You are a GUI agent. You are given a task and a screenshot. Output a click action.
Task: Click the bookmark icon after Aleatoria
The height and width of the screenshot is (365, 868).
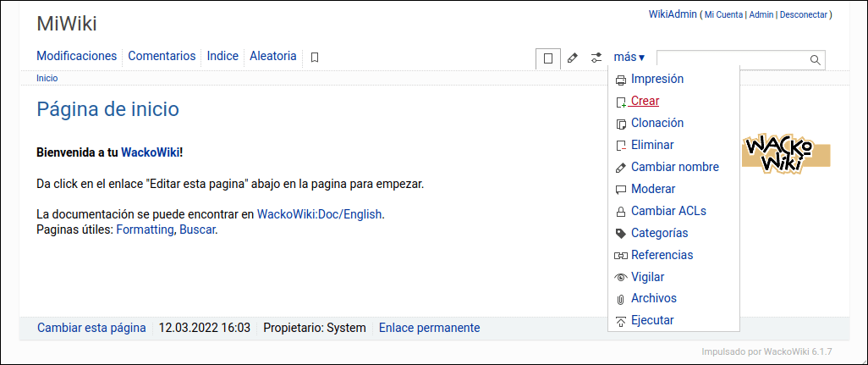pyautogui.click(x=315, y=58)
